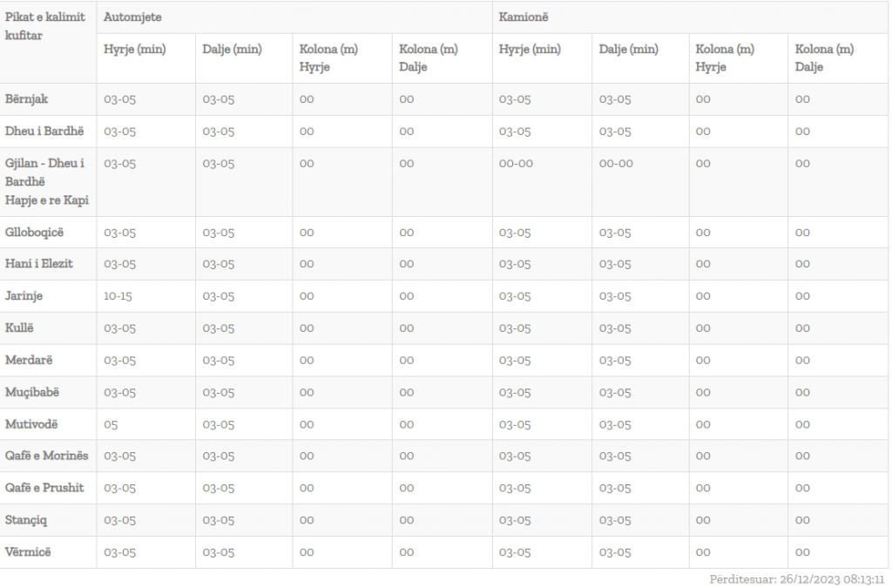892x588 pixels.
Task: Select the Bërnjak row label
Action: (27, 99)
